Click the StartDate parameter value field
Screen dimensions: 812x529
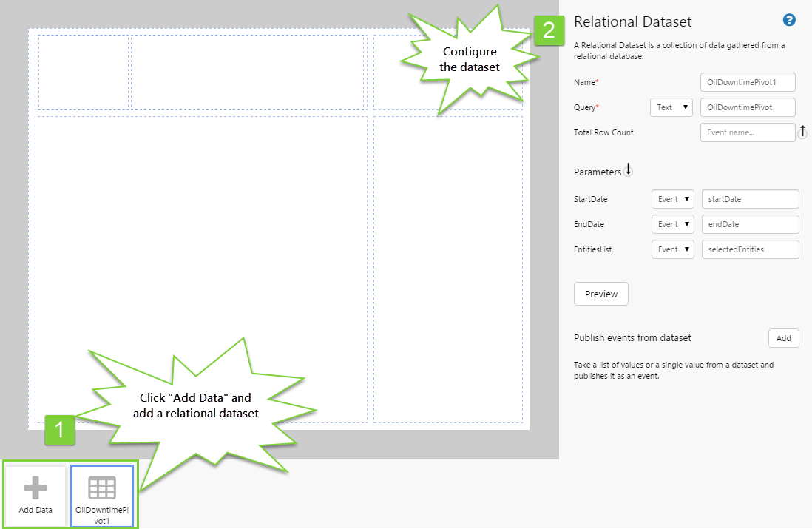pyautogui.click(x=750, y=199)
